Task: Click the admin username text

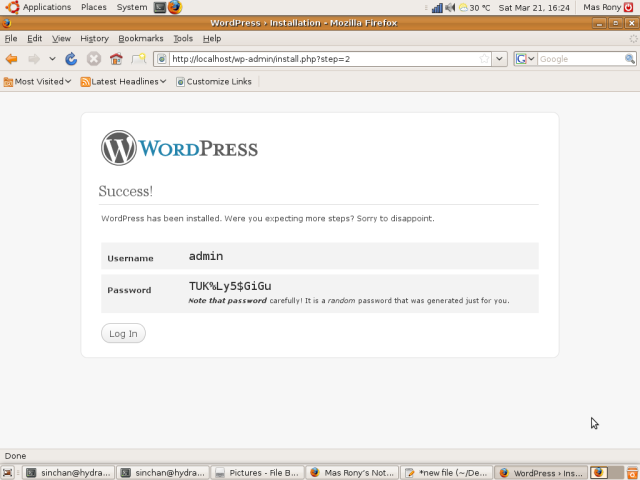Action: 206,256
